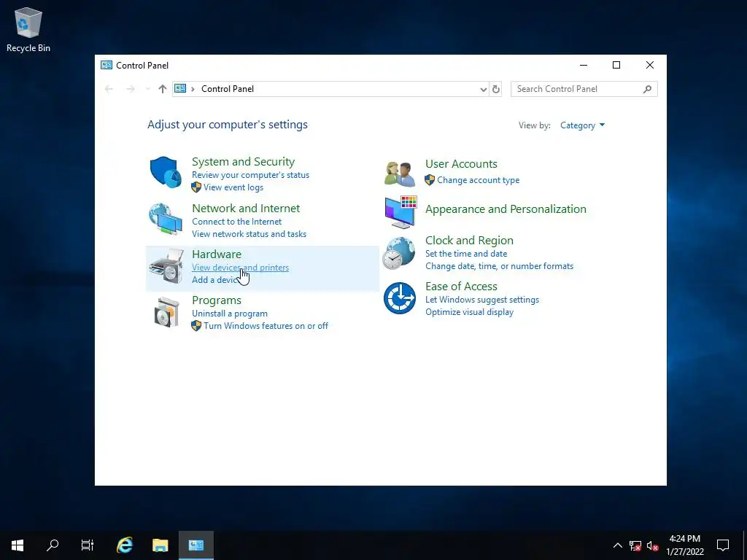
Task: Open the Hardware category heading
Action: 216,254
